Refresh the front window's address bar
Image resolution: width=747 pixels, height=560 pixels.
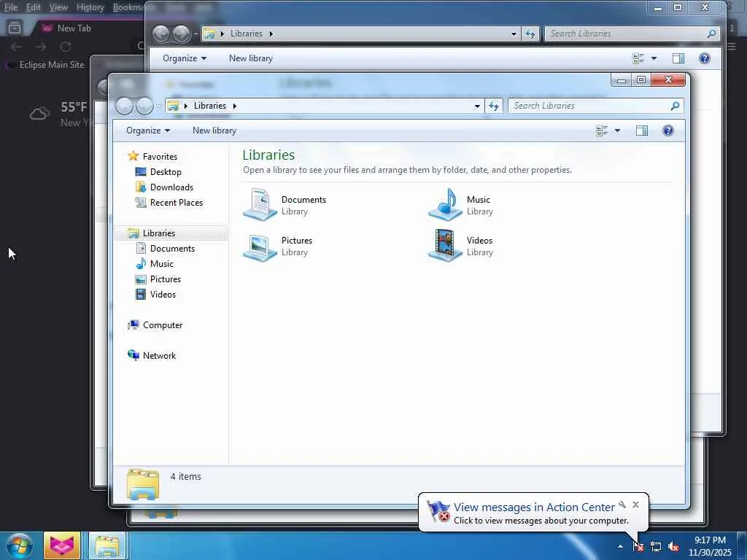coord(494,106)
